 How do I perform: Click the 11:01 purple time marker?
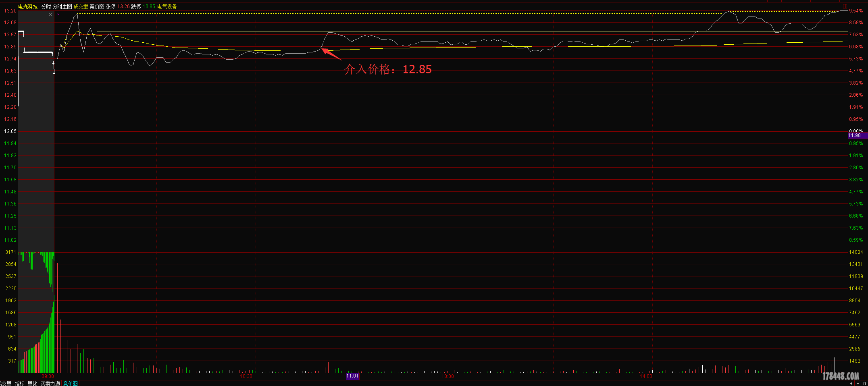(x=352, y=376)
